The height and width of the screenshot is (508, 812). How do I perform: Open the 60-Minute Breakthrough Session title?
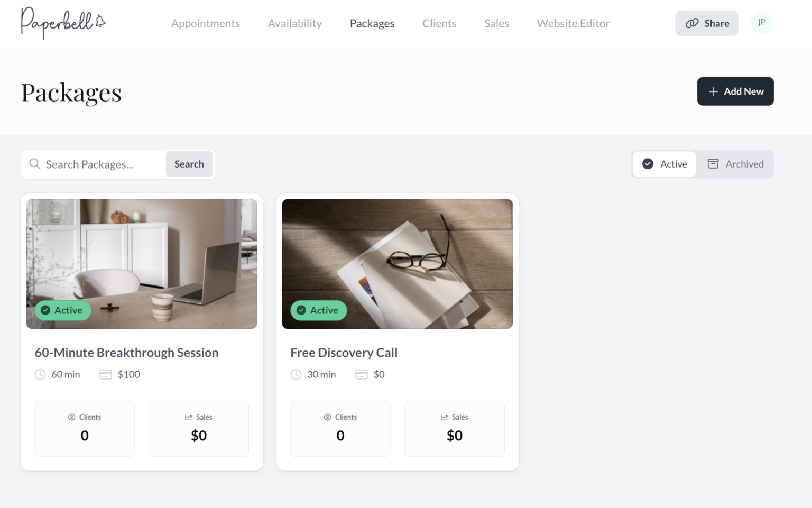tap(126, 353)
